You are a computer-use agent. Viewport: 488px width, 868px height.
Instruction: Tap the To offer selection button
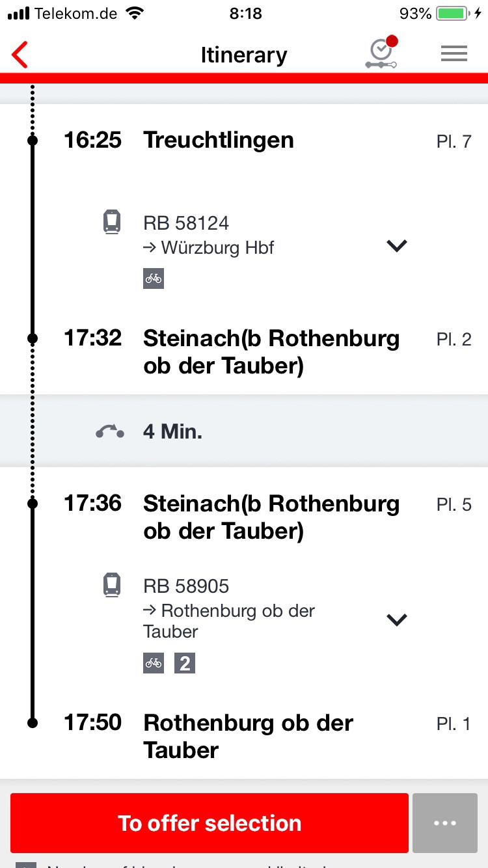[210, 823]
